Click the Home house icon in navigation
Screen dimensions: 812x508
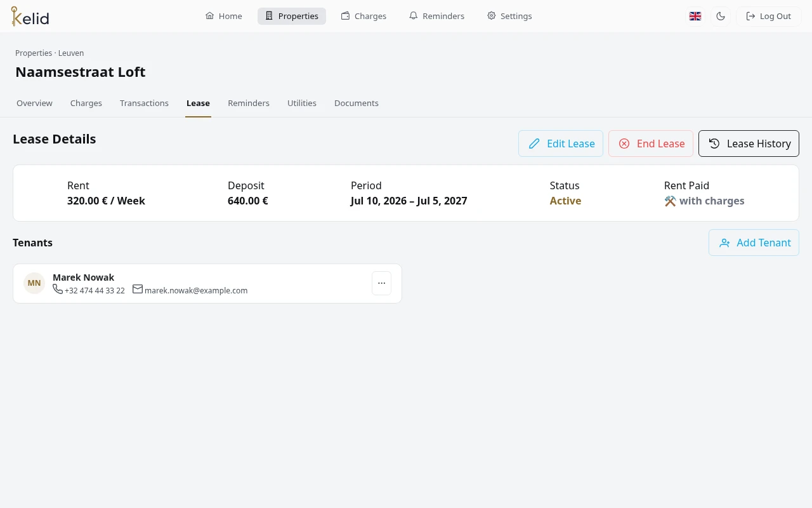tap(209, 16)
